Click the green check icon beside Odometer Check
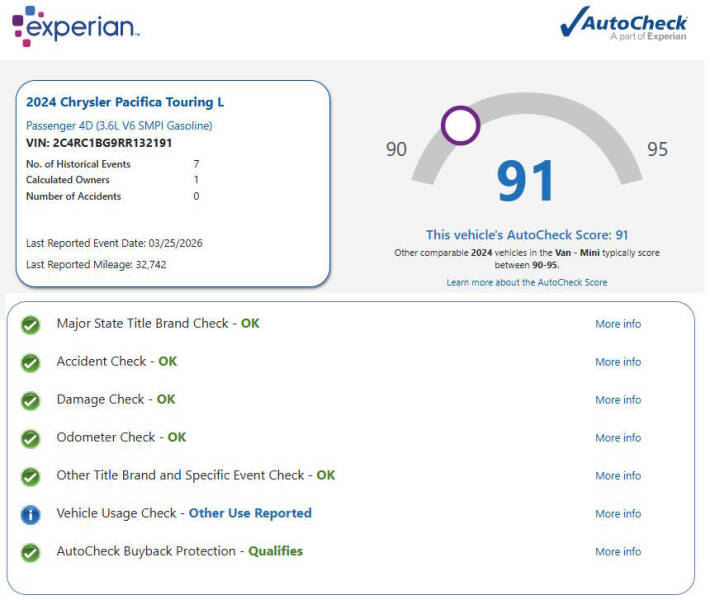This screenshot has height=600, width=710. tap(30, 439)
